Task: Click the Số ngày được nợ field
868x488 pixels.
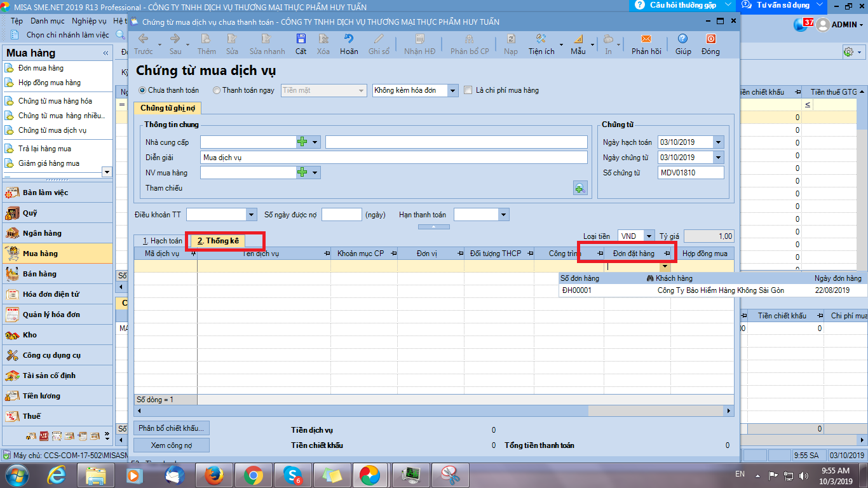Action: (x=342, y=215)
